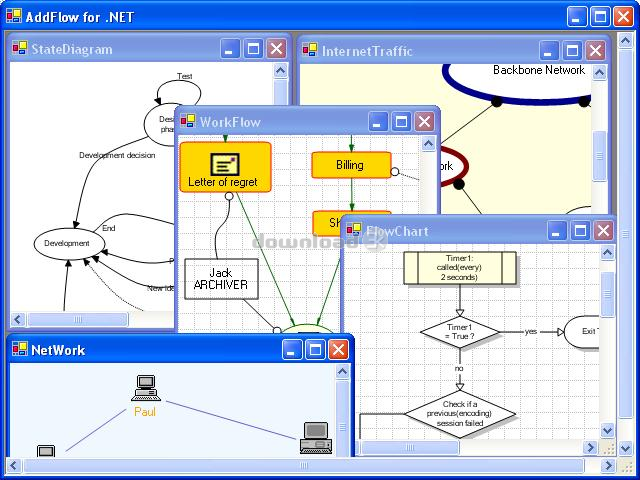Minimize the WorkFlow window
Image resolution: width=640 pixels, height=480 pixels.
pos(378,121)
